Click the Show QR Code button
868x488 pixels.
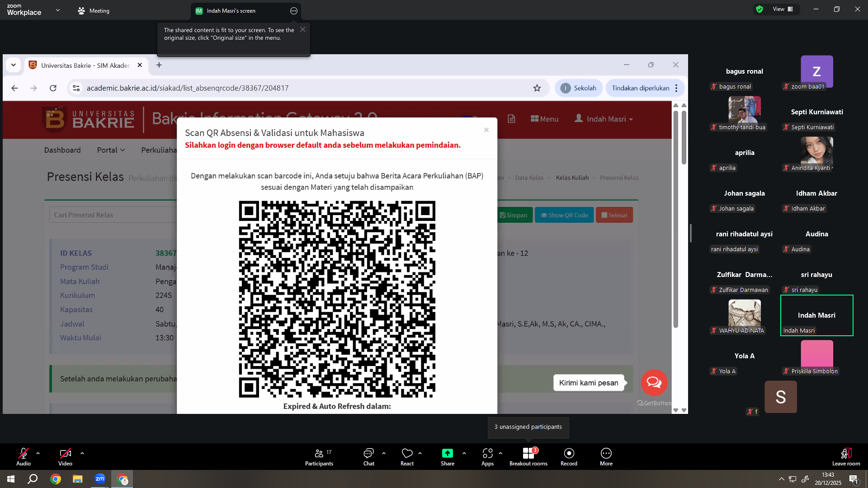pyautogui.click(x=564, y=215)
